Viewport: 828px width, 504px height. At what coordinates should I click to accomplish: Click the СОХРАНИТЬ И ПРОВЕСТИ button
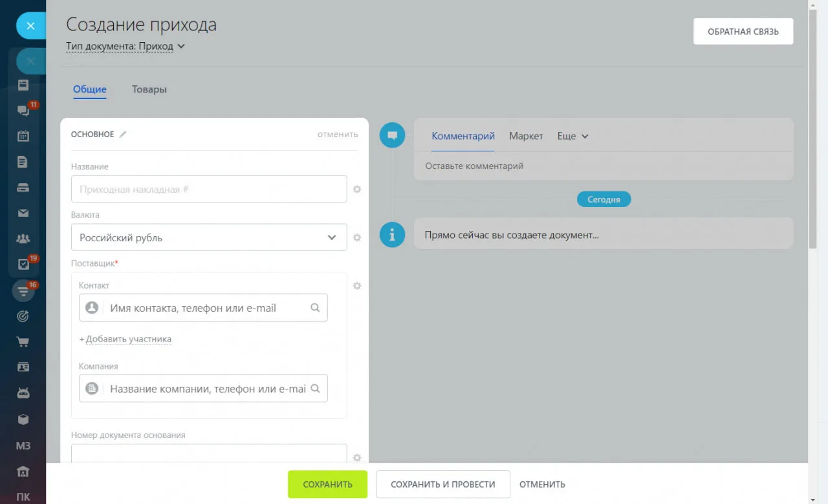(443, 484)
